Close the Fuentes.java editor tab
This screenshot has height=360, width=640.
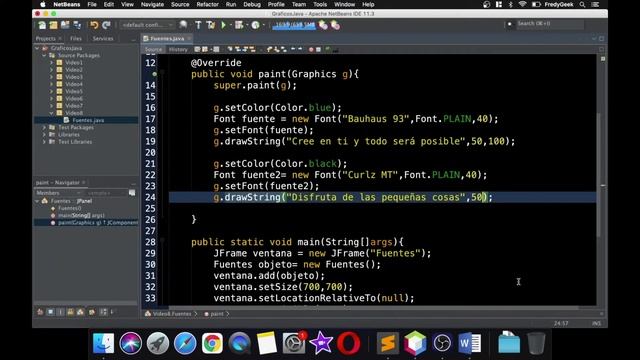pos(189,38)
